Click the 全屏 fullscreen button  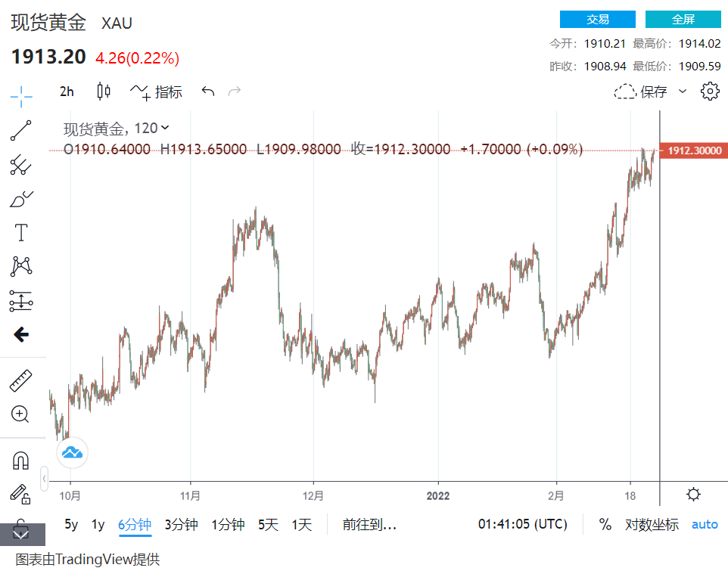[x=683, y=20]
